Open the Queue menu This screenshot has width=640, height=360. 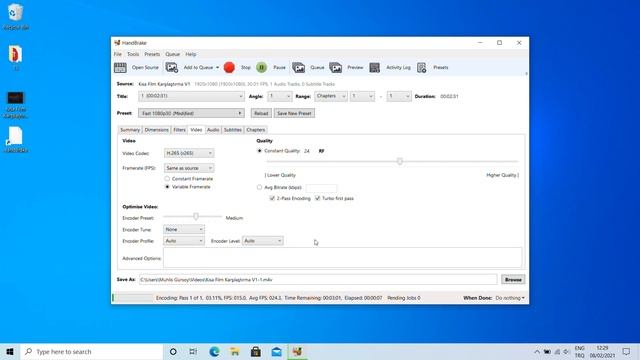172,54
